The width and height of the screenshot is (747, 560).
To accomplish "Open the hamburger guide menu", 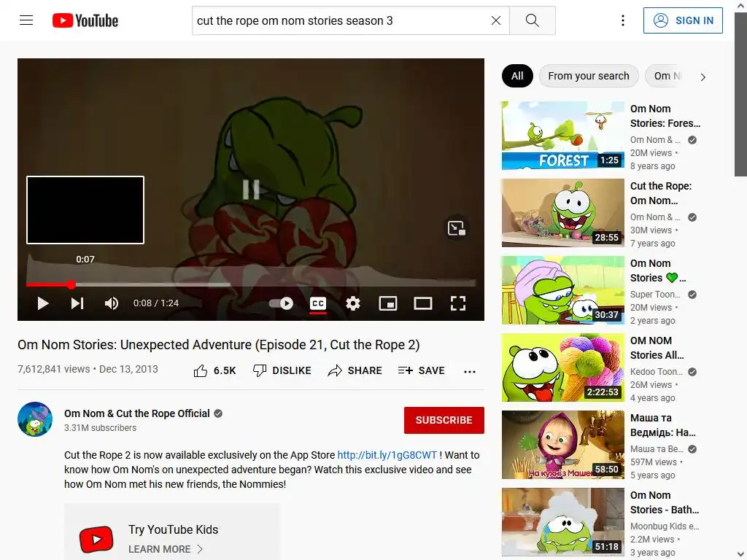I will (x=26, y=20).
